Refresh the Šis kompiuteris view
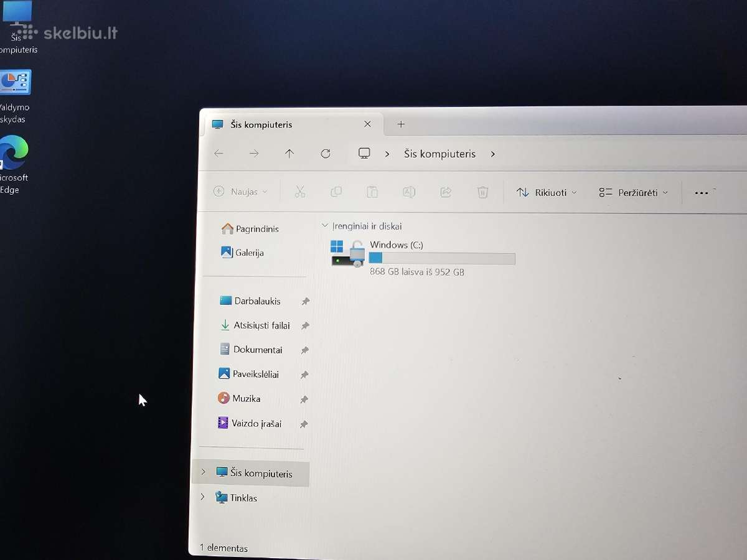 coord(326,154)
